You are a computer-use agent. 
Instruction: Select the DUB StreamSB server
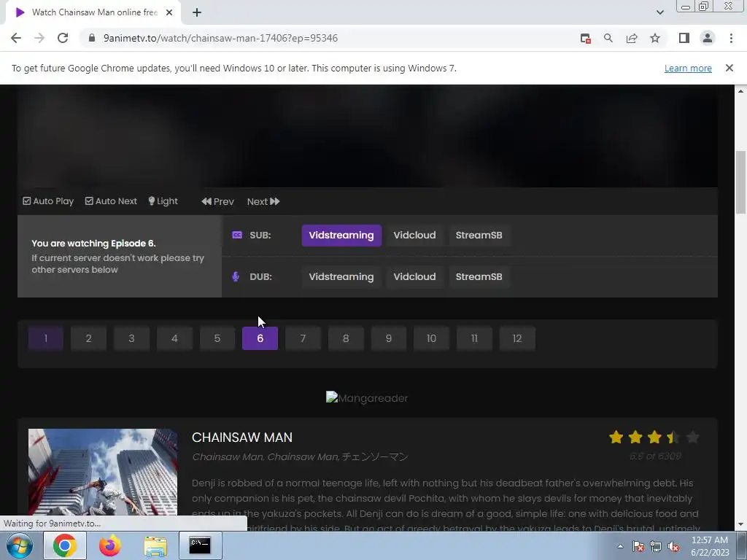point(479,276)
